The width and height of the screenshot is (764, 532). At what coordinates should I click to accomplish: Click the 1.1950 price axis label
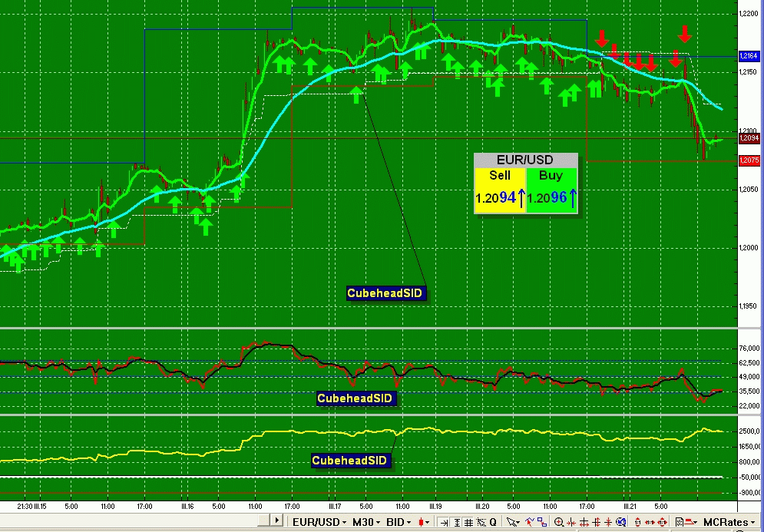coord(749,306)
